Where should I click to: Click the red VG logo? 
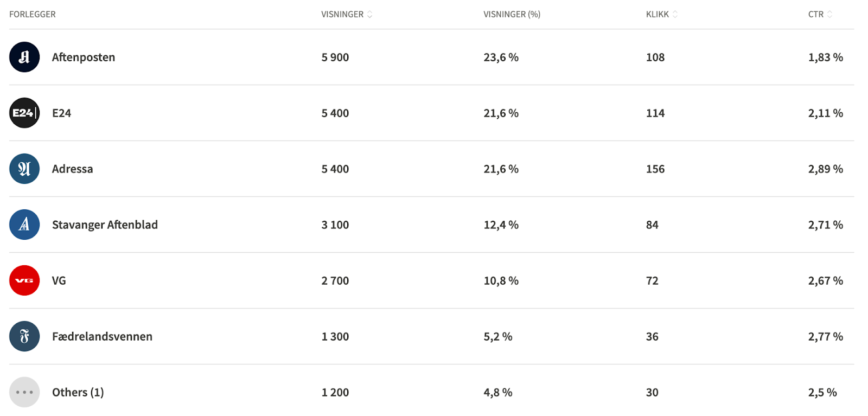tap(24, 280)
